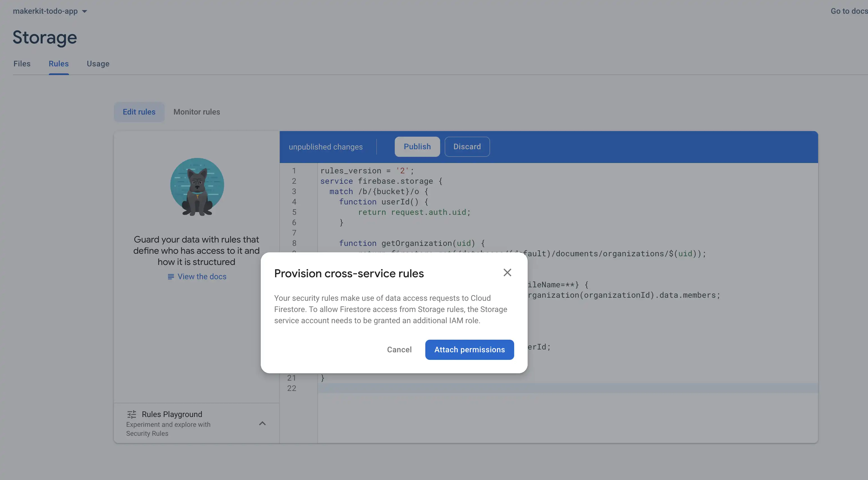Publish the unpublished rule changes
This screenshot has height=480, width=868.
(417, 147)
